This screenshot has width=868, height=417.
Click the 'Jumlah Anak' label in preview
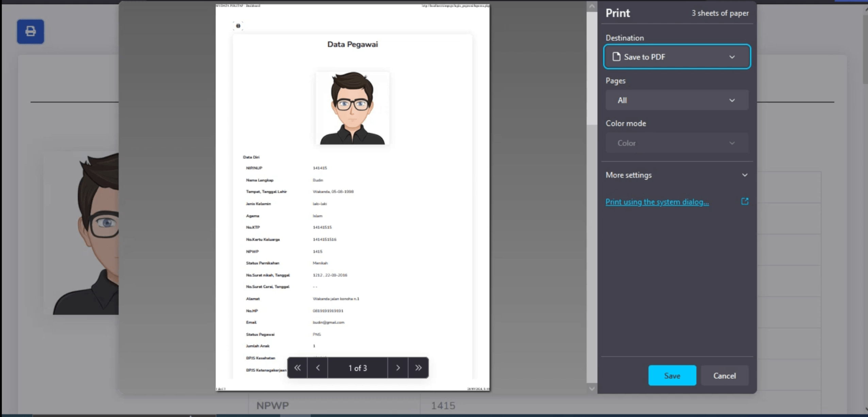point(258,346)
